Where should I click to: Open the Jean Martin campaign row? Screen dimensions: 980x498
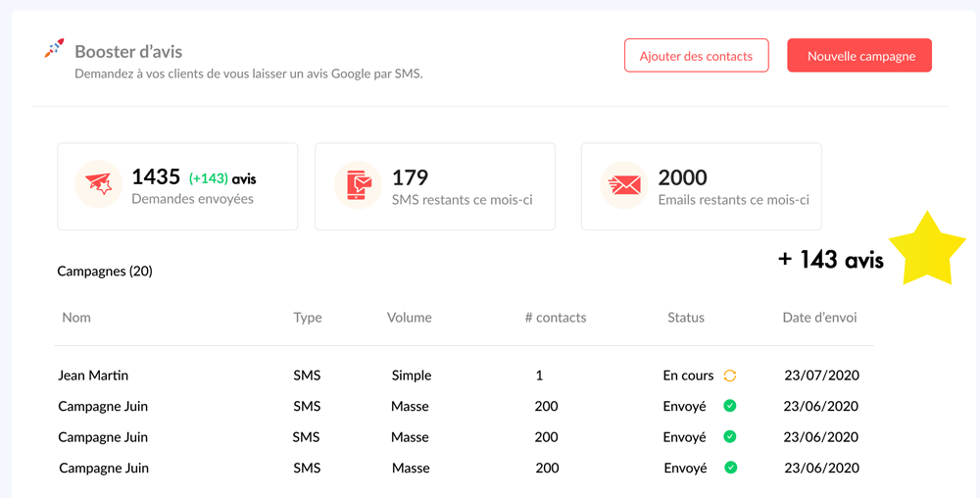93,375
